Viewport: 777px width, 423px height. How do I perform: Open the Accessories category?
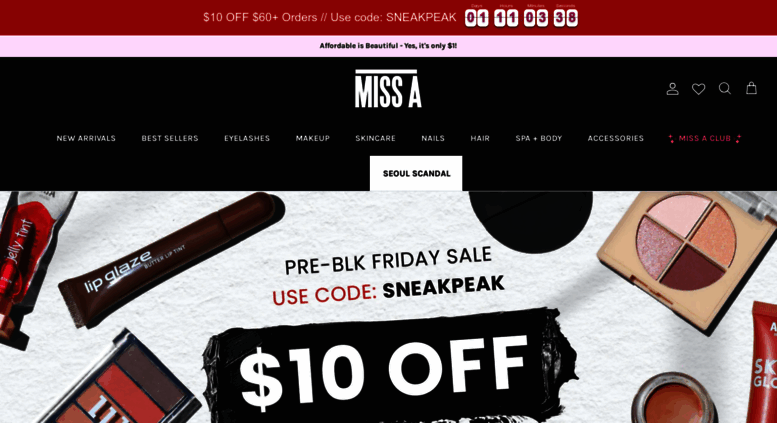point(615,138)
